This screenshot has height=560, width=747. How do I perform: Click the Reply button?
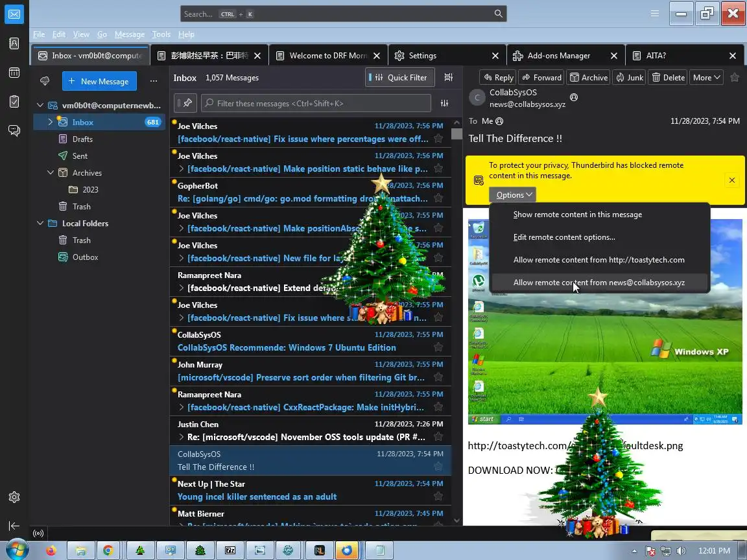(498, 77)
